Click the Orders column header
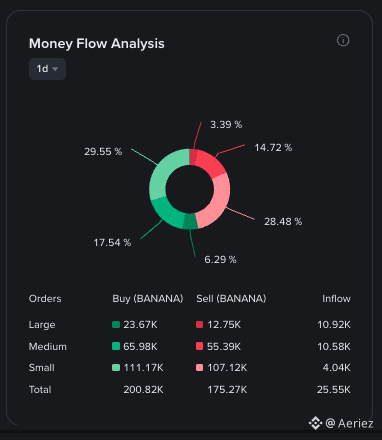This screenshot has height=440, width=382. (x=45, y=299)
